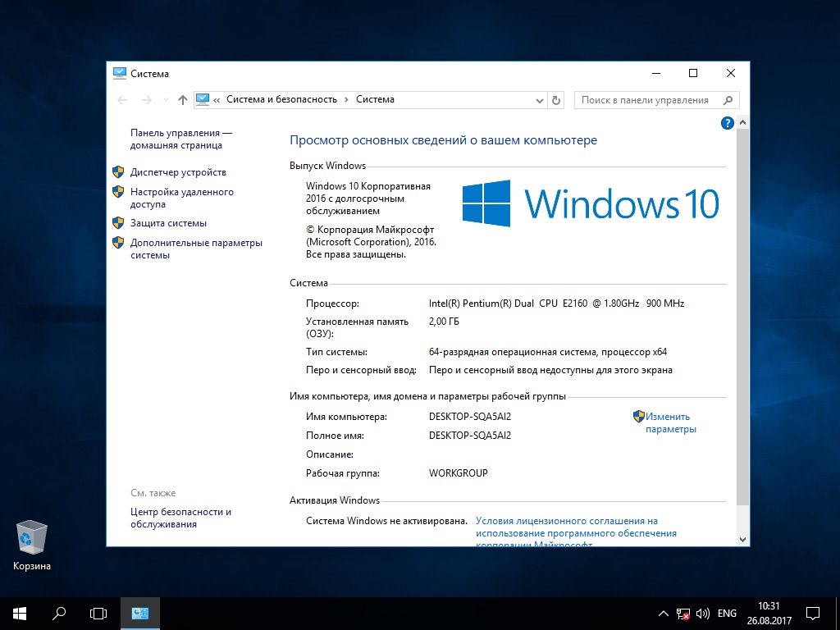The width and height of the screenshot is (840, 630).
Task: Go up one level arrow
Action: point(183,99)
